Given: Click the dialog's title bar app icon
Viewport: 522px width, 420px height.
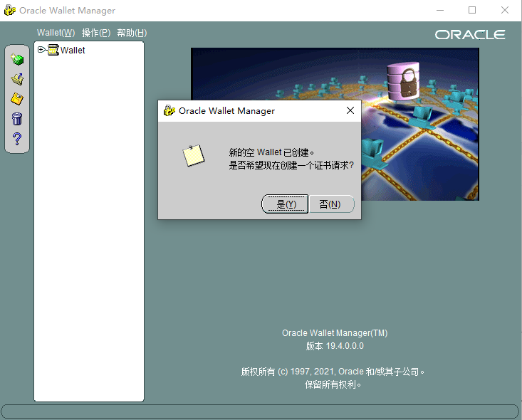Looking at the screenshot, I should tap(169, 110).
